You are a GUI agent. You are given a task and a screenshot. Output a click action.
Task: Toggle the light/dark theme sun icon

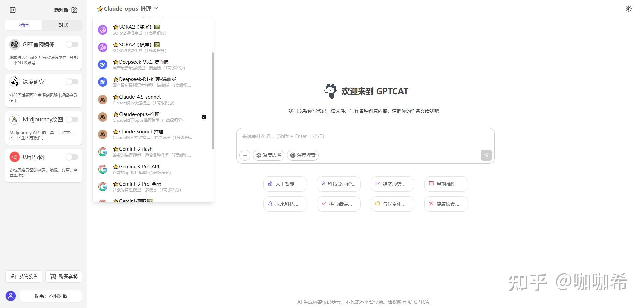coord(629,9)
